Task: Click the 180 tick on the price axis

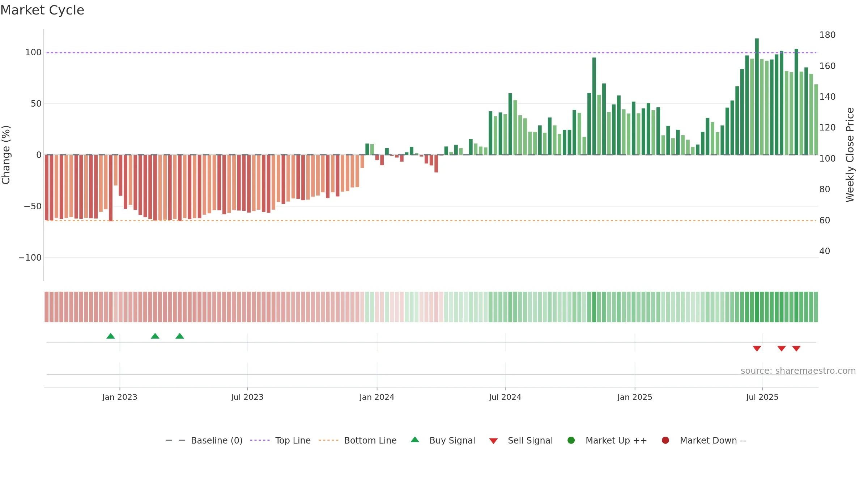Action: [x=827, y=35]
